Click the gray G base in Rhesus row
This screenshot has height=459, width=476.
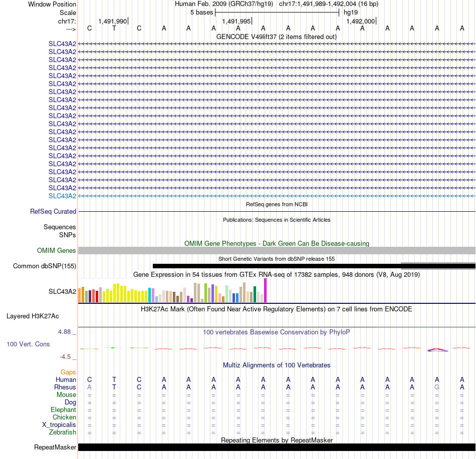(x=437, y=387)
